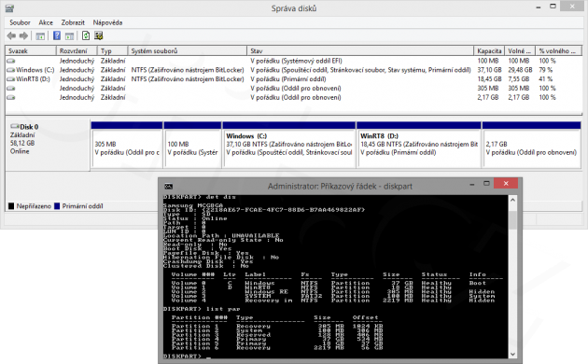Click the 29,48 GB free space cell
Viewport: 588px width, 364px height.
click(520, 70)
